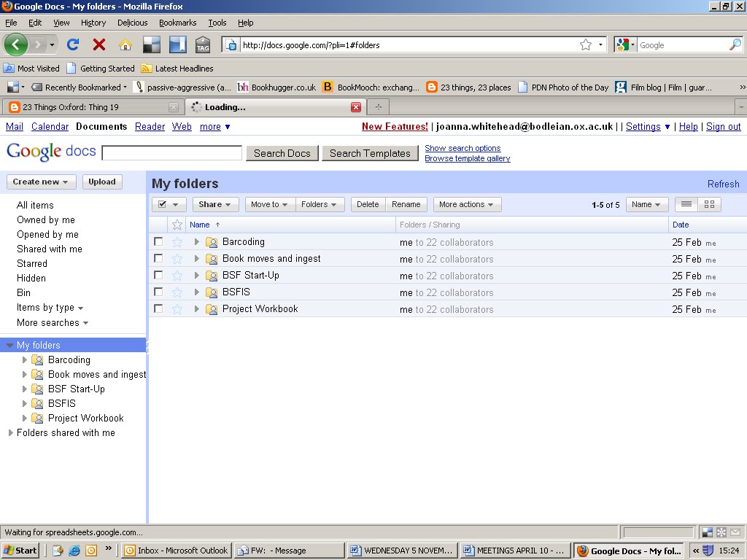
Task: Open Folders dropdown
Action: [x=320, y=204]
